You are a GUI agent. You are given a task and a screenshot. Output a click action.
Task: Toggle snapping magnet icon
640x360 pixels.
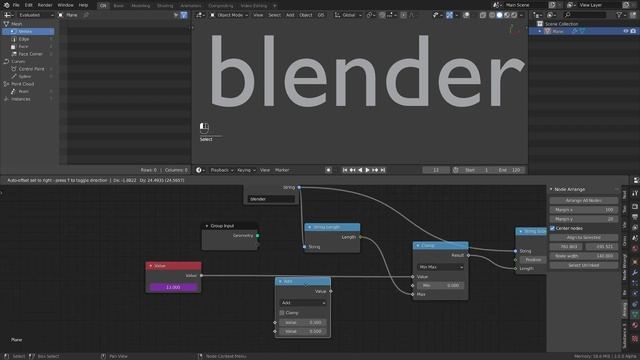pos(382,15)
